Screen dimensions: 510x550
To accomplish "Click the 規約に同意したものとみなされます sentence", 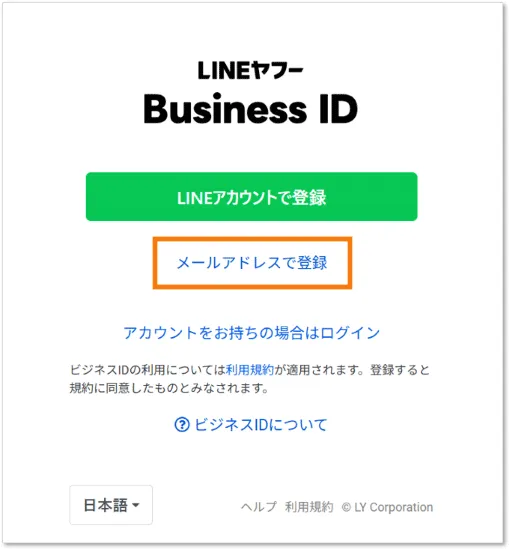I will point(169,388).
